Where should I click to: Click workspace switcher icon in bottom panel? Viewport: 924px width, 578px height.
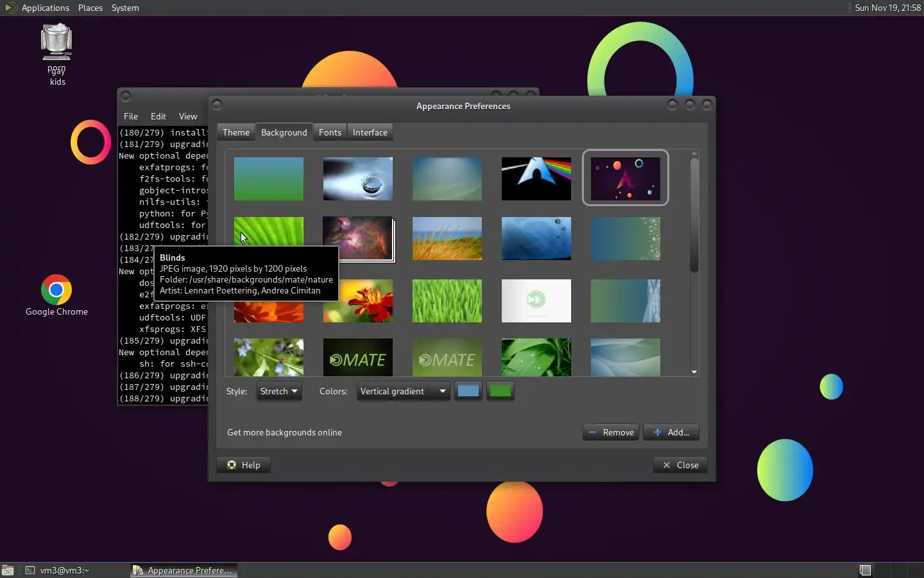(865, 570)
